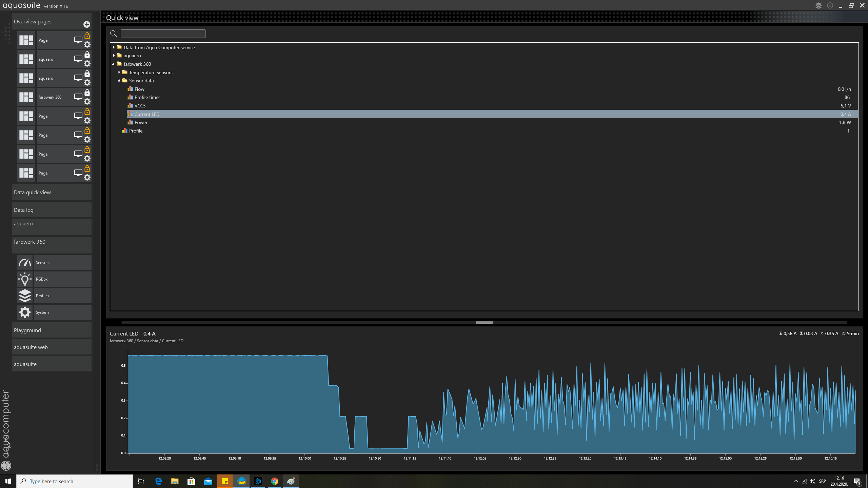Click the chart path farbwerk 360 / Sensor data / Current LED

(146, 341)
